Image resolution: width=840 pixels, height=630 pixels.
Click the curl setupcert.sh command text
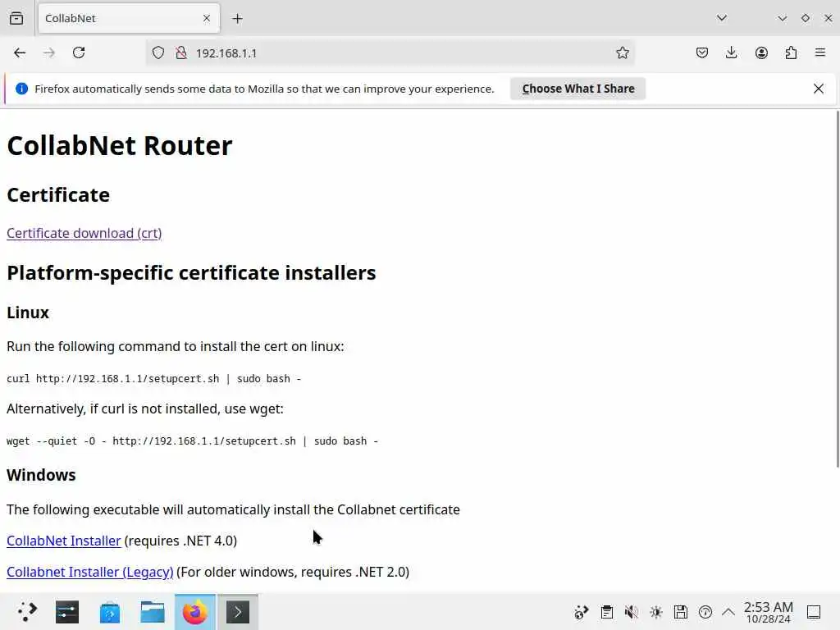tap(153, 379)
